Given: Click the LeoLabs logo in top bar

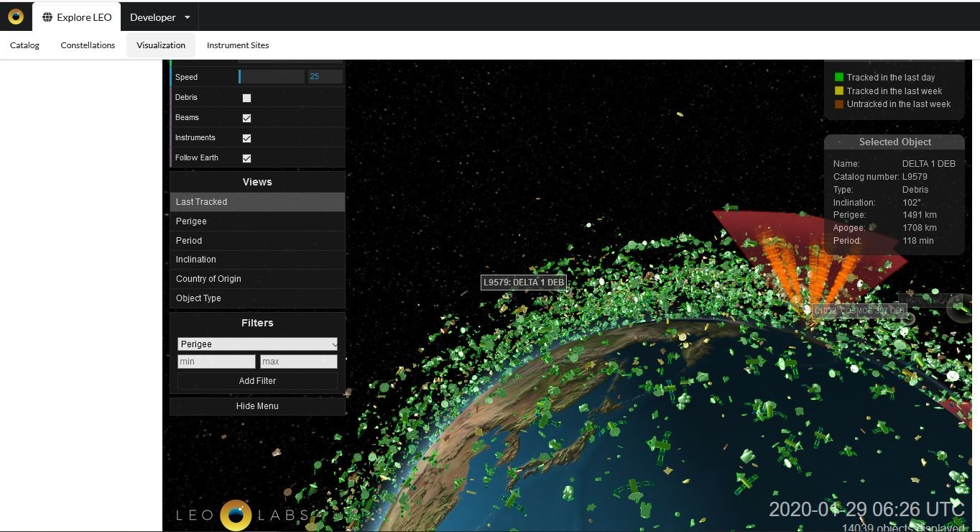Looking at the screenshot, I should click(x=16, y=17).
